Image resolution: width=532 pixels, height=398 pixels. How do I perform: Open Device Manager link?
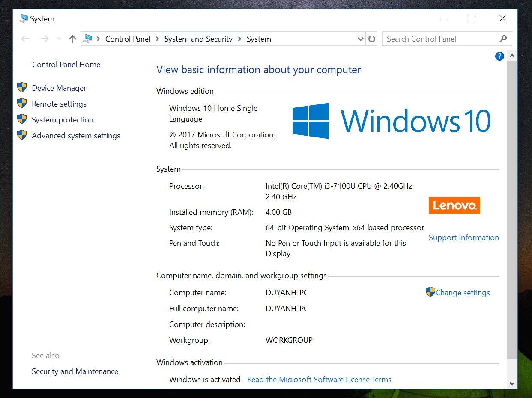pyautogui.click(x=59, y=88)
